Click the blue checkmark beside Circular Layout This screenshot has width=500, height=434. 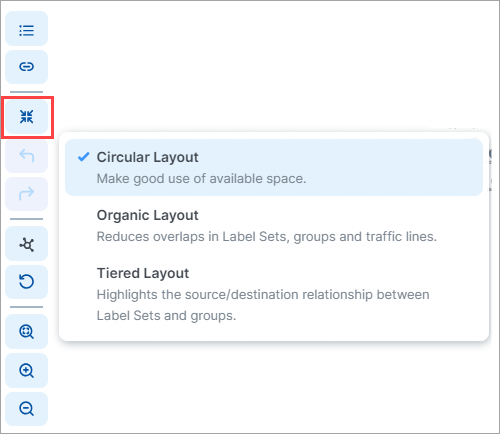83,157
